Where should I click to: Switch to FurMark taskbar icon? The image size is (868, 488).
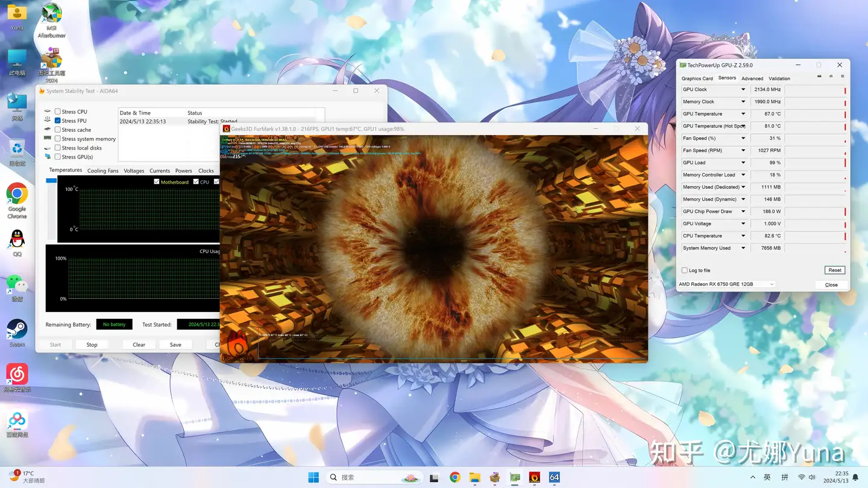tap(535, 477)
